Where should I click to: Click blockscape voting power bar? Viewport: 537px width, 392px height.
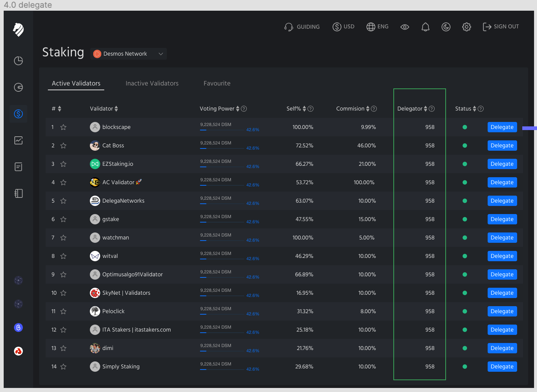tap(222, 130)
